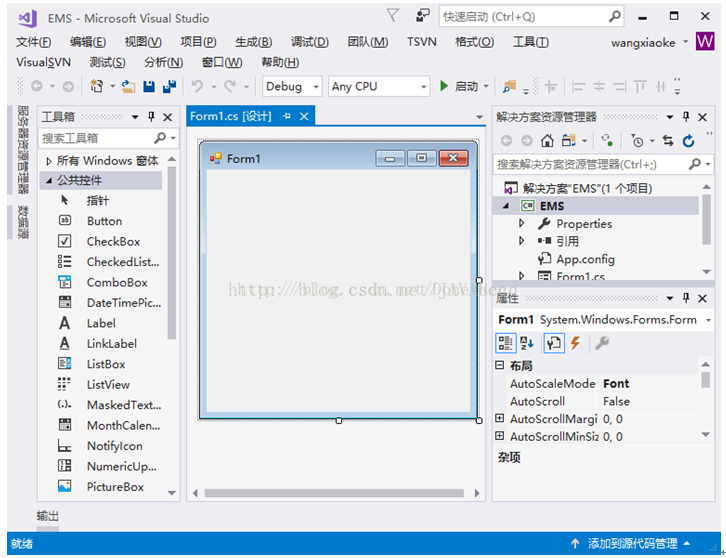Toggle the Categorized view button in Properties

click(505, 343)
